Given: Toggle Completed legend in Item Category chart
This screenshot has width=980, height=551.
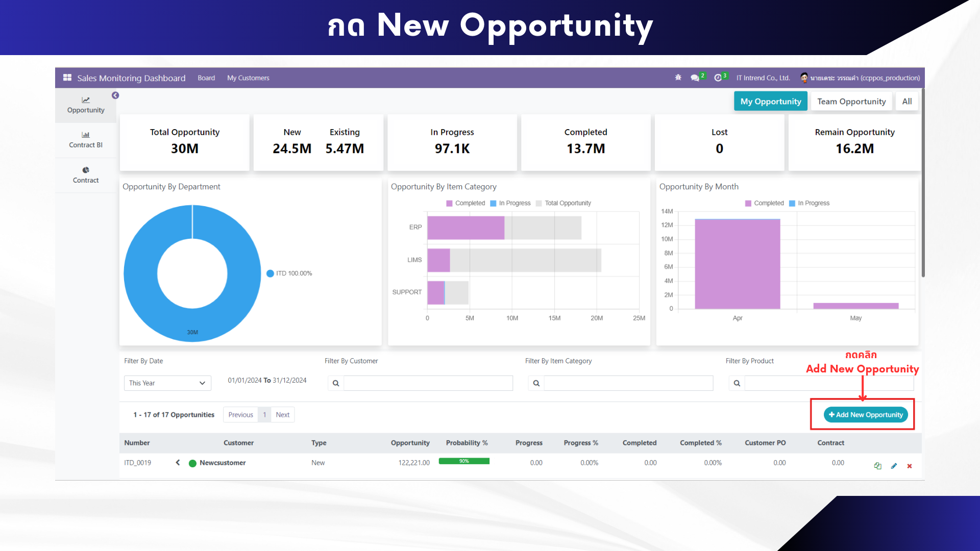Looking at the screenshot, I should (465, 203).
